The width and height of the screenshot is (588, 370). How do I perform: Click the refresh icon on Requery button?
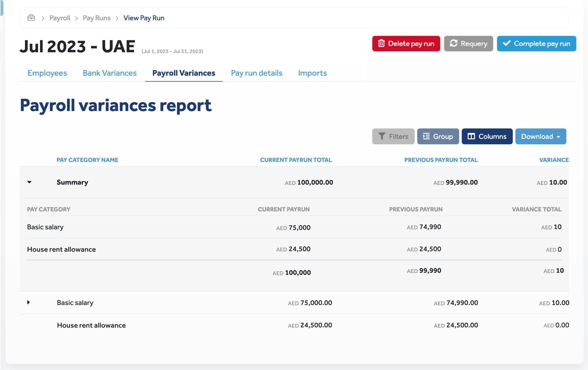453,43
